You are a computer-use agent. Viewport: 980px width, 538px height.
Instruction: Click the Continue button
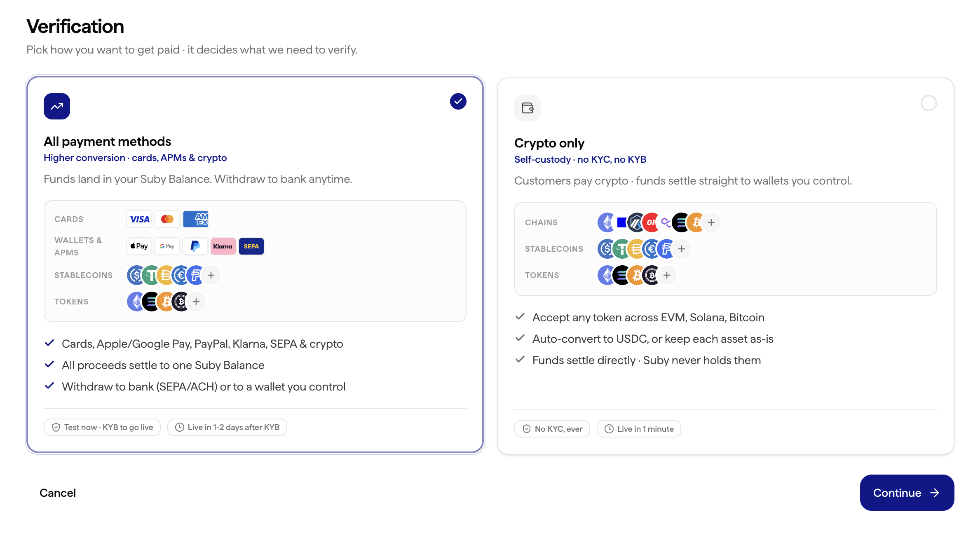click(907, 493)
